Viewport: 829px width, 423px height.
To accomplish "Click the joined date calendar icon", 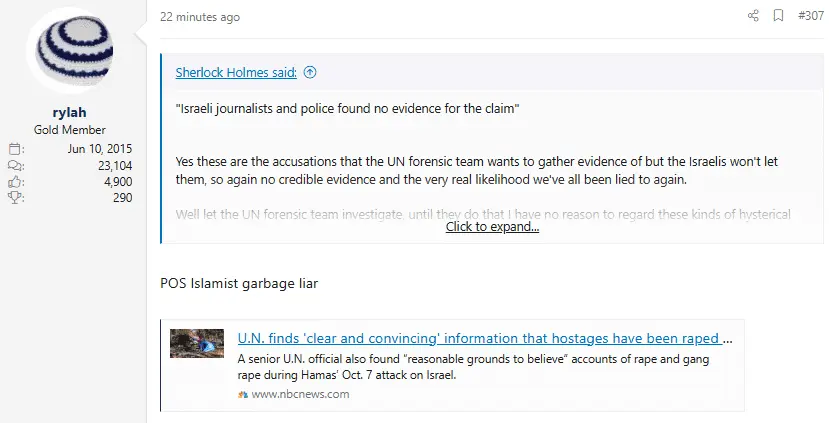I will click(x=15, y=149).
